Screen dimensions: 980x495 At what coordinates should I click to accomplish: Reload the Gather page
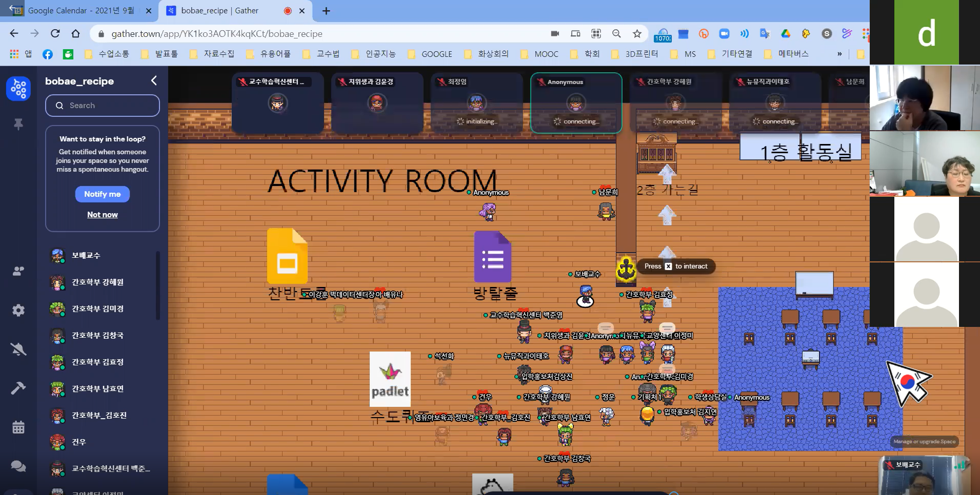pyautogui.click(x=55, y=33)
